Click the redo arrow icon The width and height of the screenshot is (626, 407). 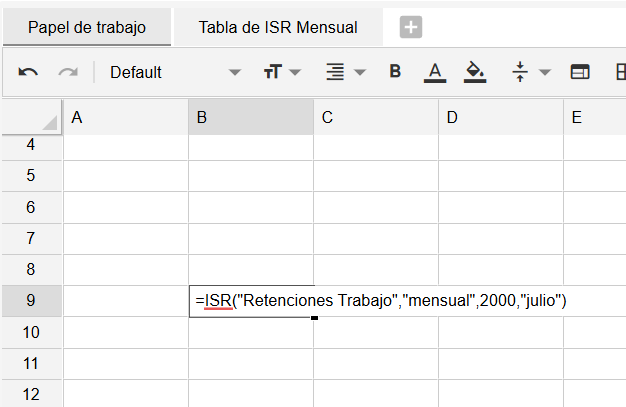pos(68,72)
